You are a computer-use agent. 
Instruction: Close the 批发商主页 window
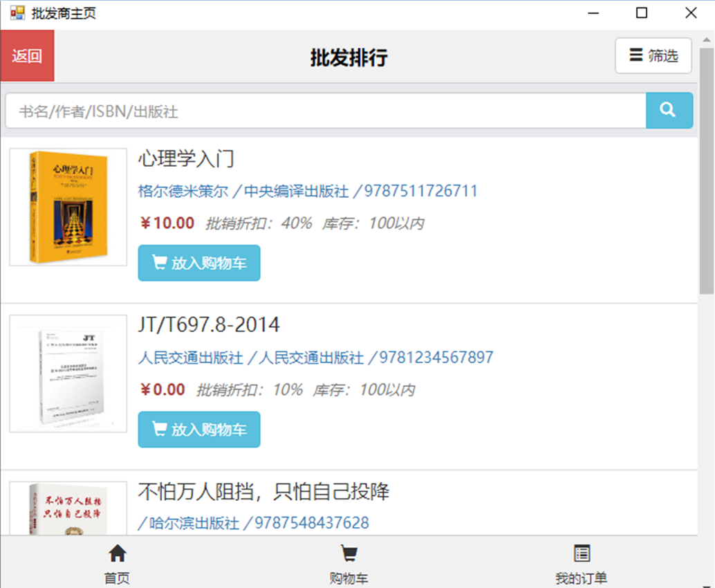pyautogui.click(x=691, y=12)
